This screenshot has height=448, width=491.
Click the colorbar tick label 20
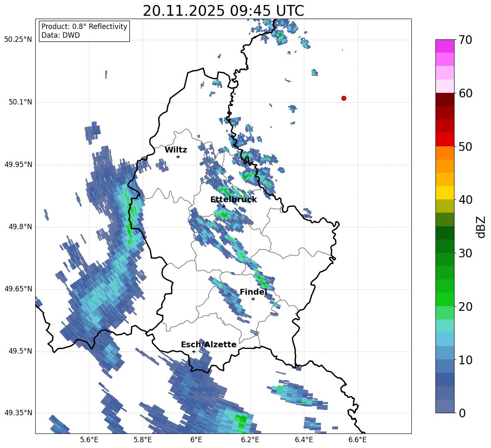click(x=466, y=307)
